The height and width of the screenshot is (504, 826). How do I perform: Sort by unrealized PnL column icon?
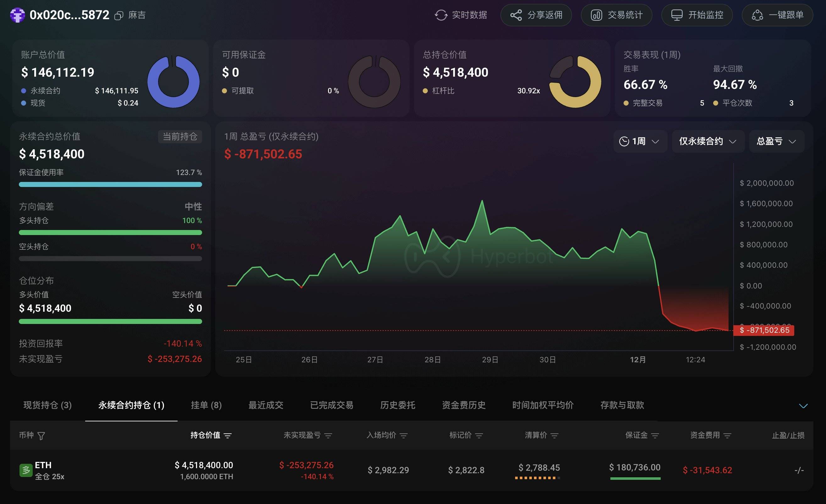[328, 436]
